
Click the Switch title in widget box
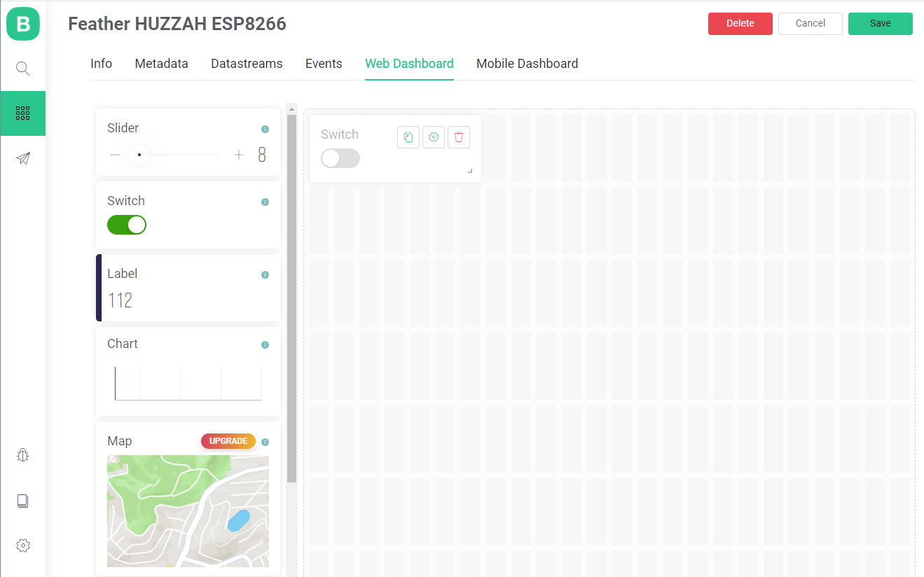[126, 201]
